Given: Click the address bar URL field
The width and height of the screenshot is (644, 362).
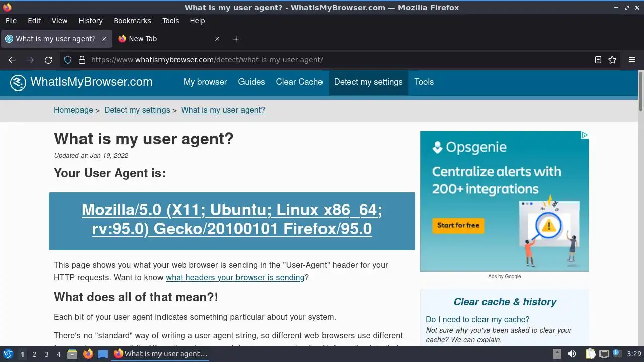Looking at the screenshot, I should point(340,60).
